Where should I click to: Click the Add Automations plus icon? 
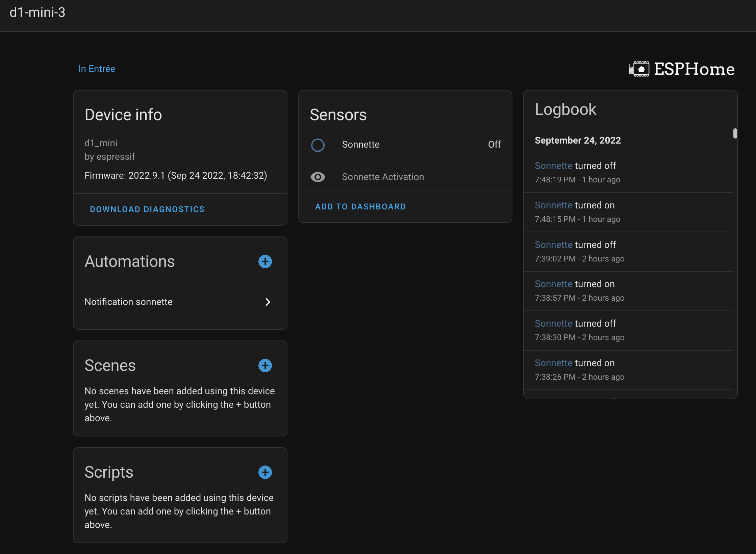click(x=265, y=262)
